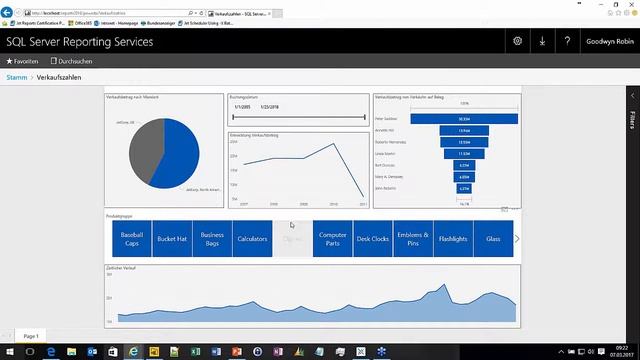Select the blue pie chart slice

(178, 155)
